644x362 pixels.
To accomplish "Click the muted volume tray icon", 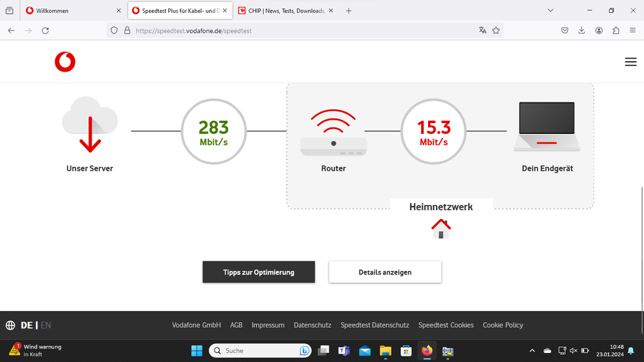I will pos(573,351).
